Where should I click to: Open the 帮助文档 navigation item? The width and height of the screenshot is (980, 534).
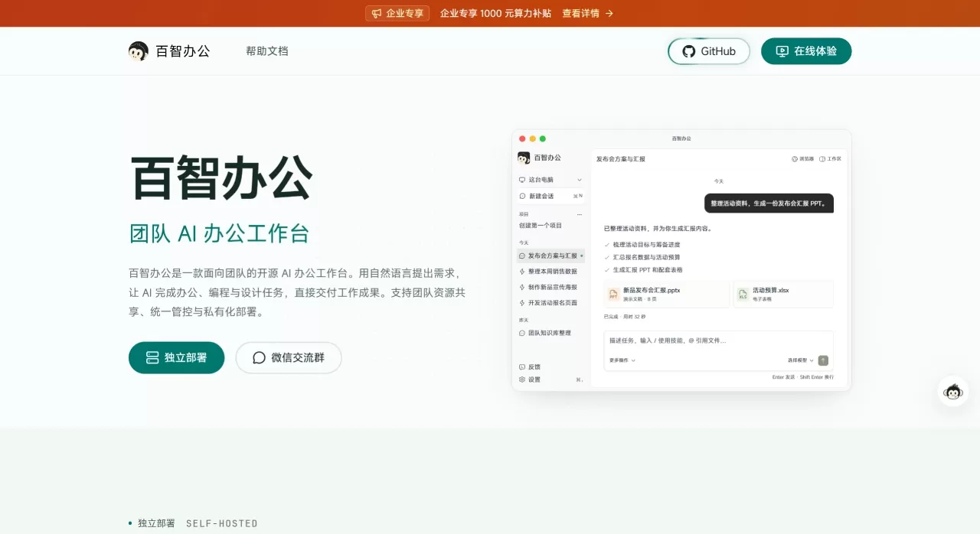[x=267, y=51]
